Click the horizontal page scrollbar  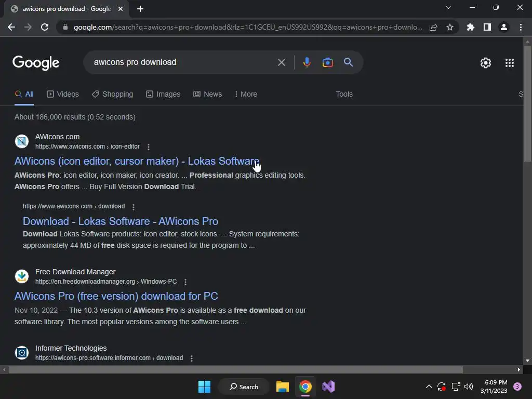[x=236, y=369]
